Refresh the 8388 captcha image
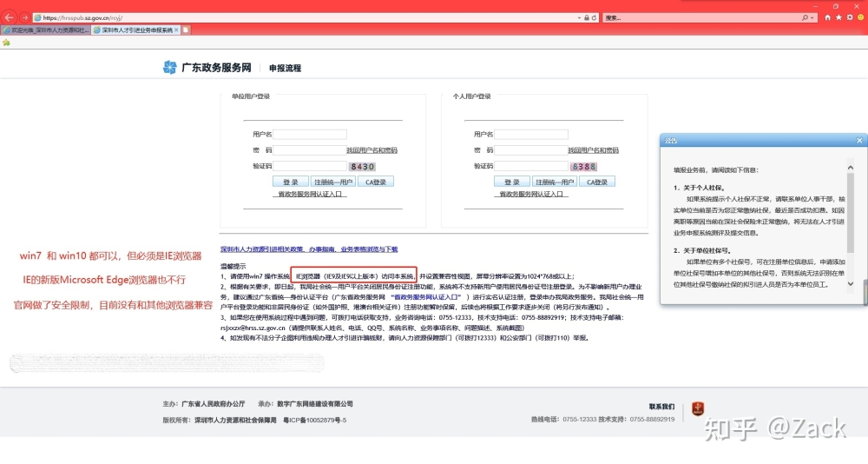This screenshot has height=464, width=868. pyautogui.click(x=583, y=166)
